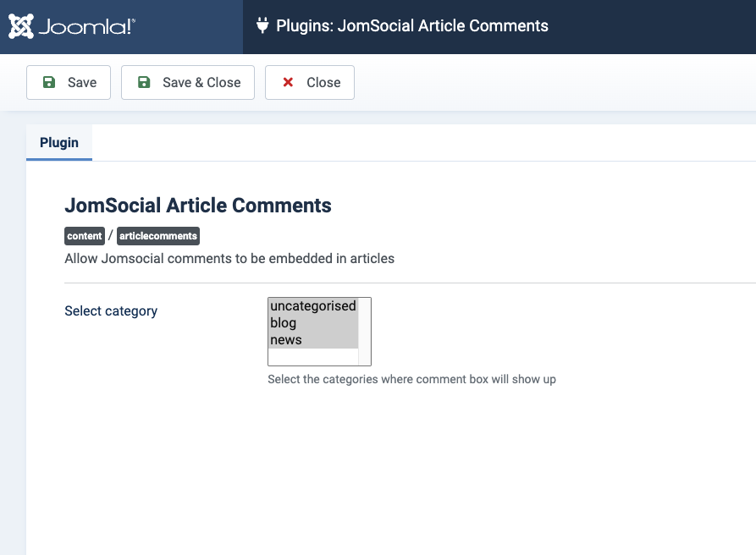
Task: Click the plug icon beside page title
Action: 262,26
